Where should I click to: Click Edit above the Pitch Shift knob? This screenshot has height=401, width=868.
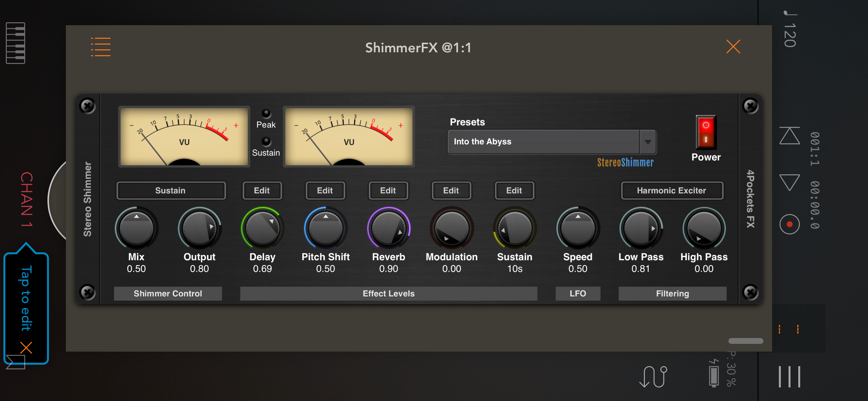325,191
